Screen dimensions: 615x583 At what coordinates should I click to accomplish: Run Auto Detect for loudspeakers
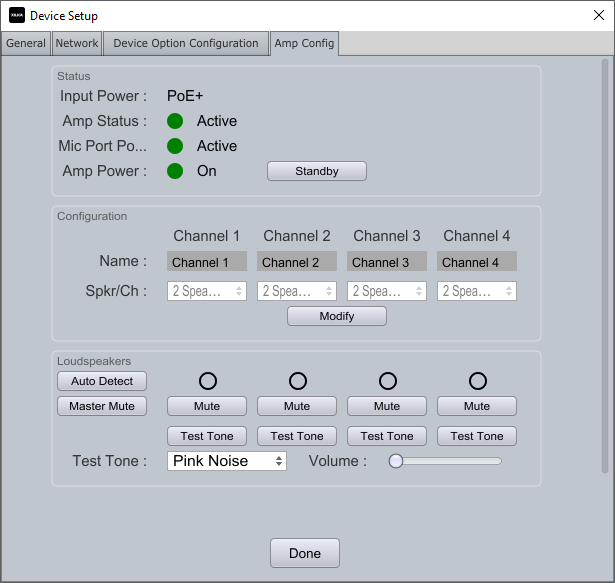[102, 381]
